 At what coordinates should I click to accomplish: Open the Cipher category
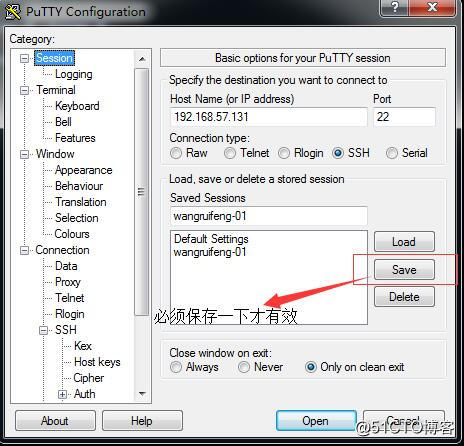tap(89, 378)
